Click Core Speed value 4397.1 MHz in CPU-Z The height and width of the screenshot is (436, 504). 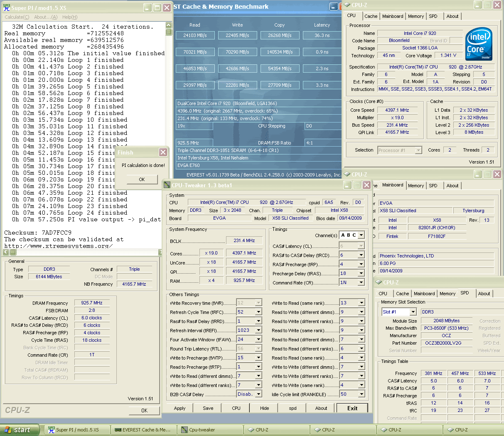click(x=397, y=110)
